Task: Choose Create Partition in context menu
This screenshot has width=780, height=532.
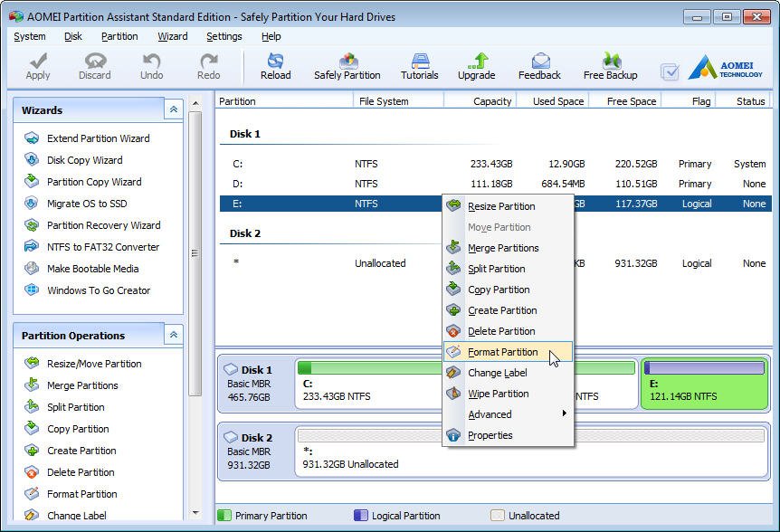Action: [508, 310]
